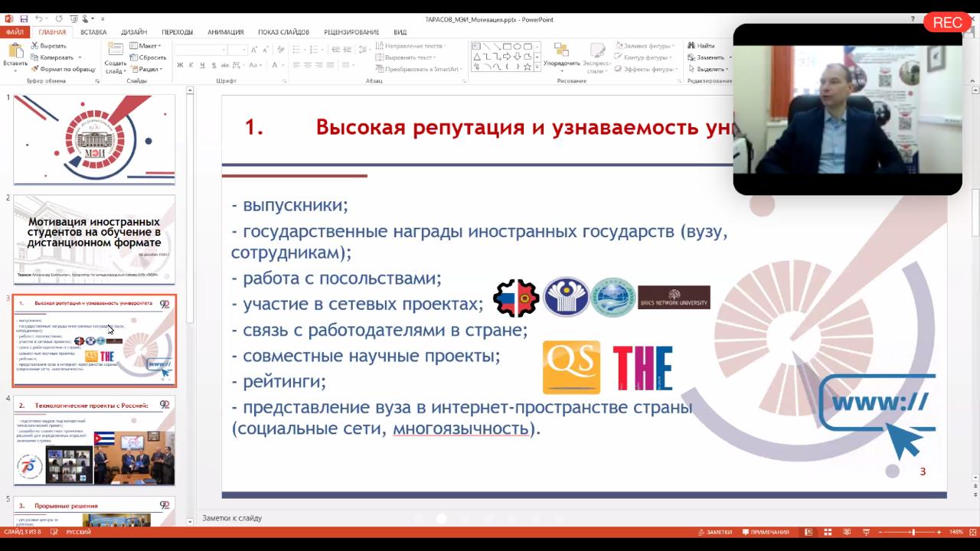
Task: Expand the Layout (Макет) dropdown
Action: [x=149, y=46]
